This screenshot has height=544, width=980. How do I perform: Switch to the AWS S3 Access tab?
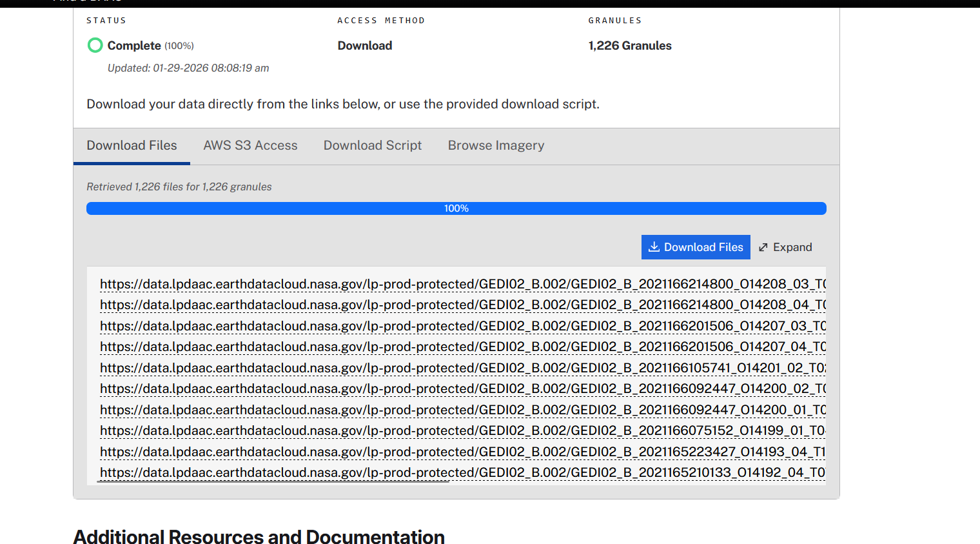click(250, 146)
